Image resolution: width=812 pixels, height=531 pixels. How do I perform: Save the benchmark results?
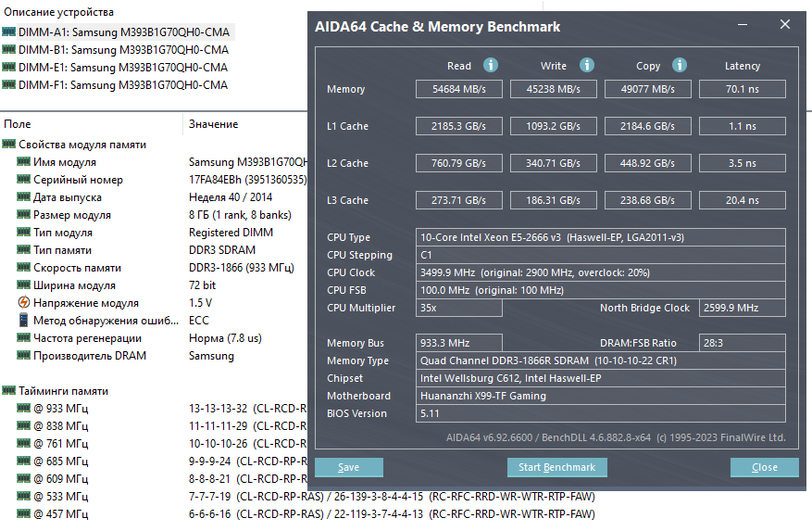[349, 467]
